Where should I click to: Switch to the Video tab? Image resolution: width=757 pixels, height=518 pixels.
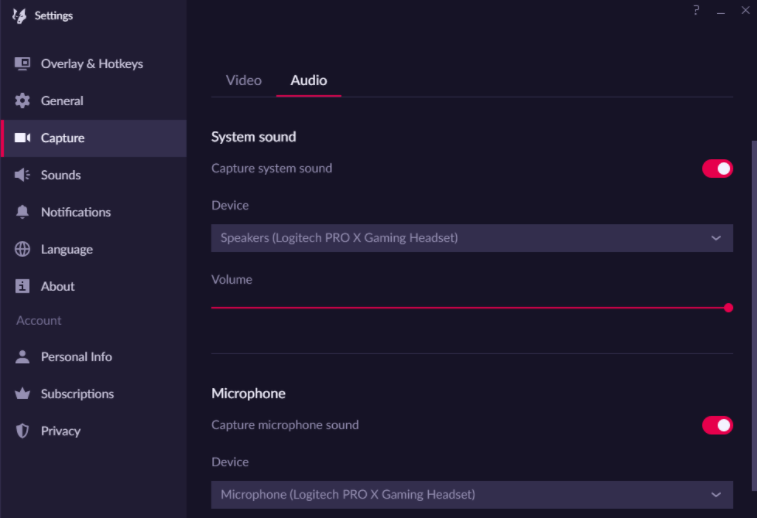(244, 81)
